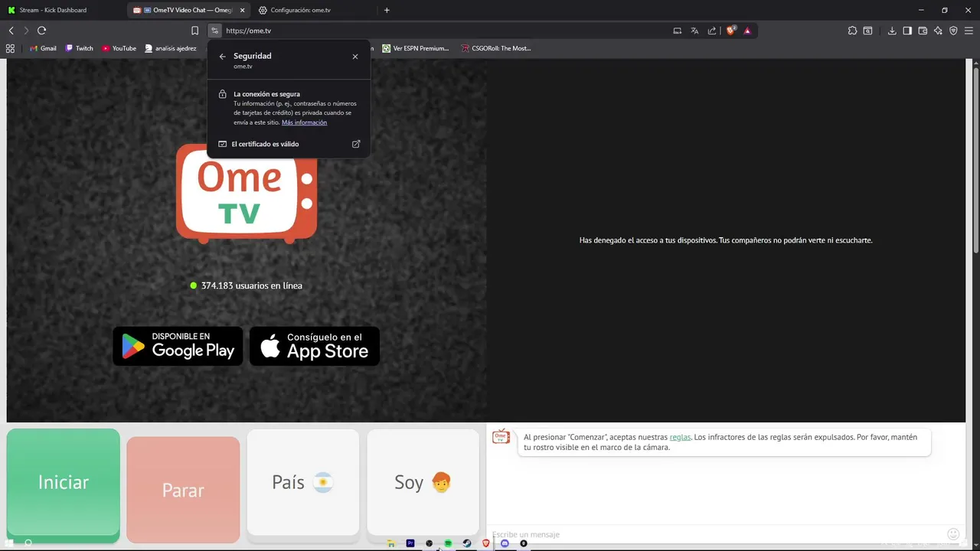The height and width of the screenshot is (551, 980).
Task: Open Premiere Pro from the taskbar
Action: click(410, 543)
